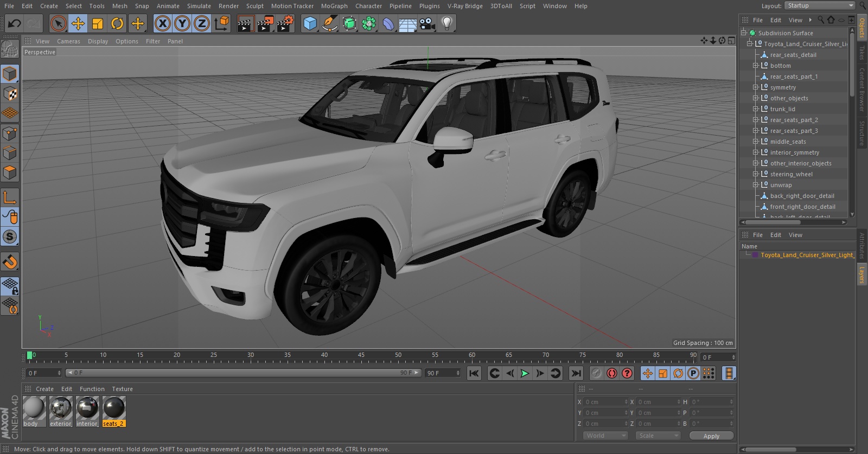Switch to Points mode
868x454 pixels.
10,133
